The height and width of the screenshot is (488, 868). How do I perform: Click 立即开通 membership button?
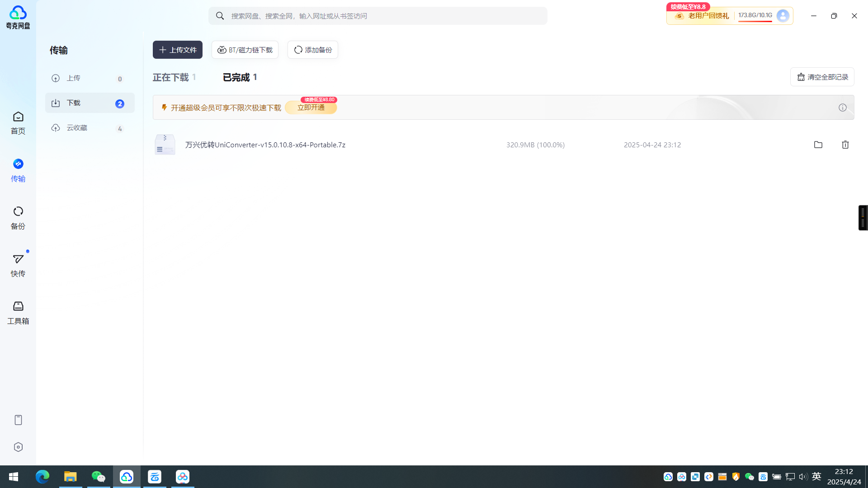(x=311, y=108)
